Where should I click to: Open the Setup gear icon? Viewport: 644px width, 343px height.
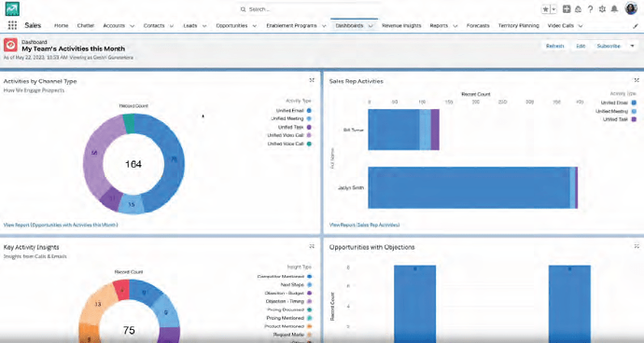coord(602,9)
